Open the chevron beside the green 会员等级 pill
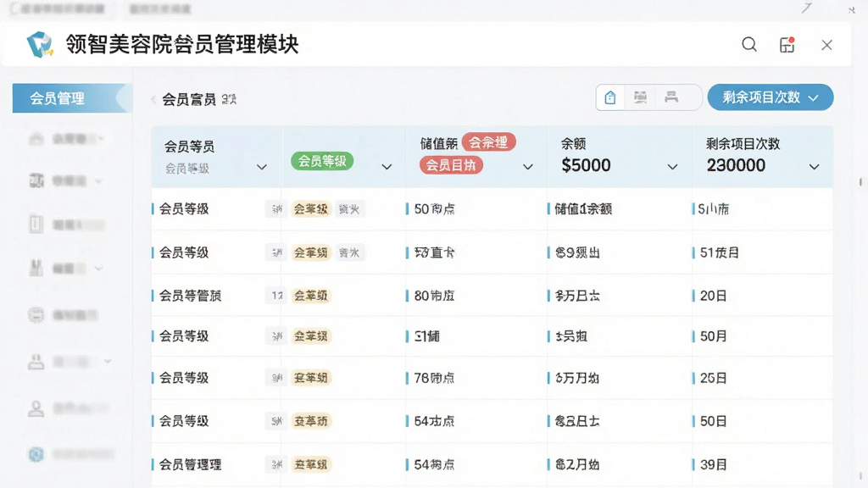 tap(387, 167)
